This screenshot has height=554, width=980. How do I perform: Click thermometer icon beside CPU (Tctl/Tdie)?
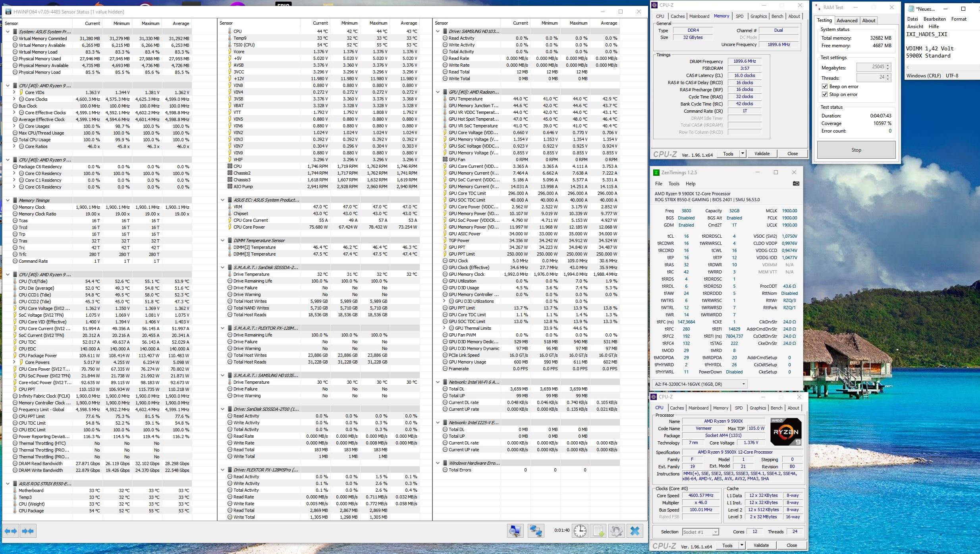pos(15,281)
